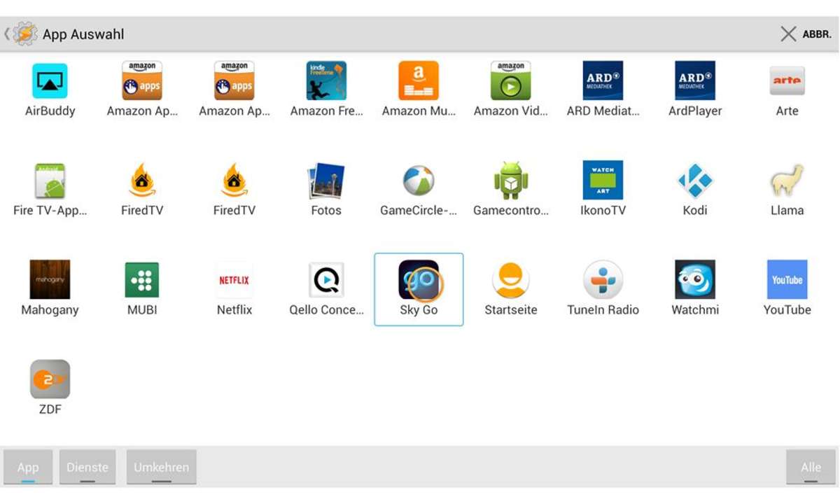The height and width of the screenshot is (504, 840).
Task: Select the AirBuddy app
Action: [x=50, y=90]
